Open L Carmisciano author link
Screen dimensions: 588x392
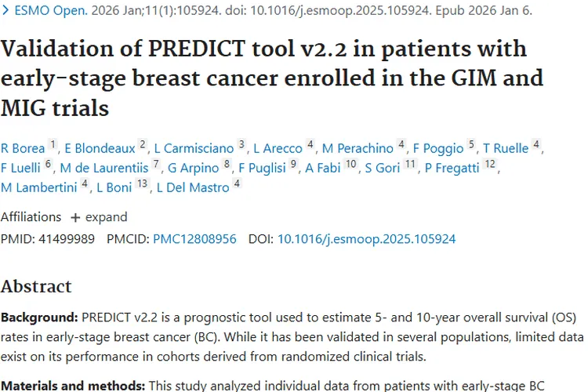194,147
